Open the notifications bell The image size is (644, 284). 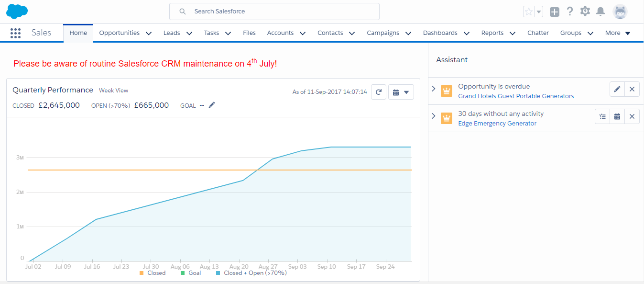tap(601, 11)
